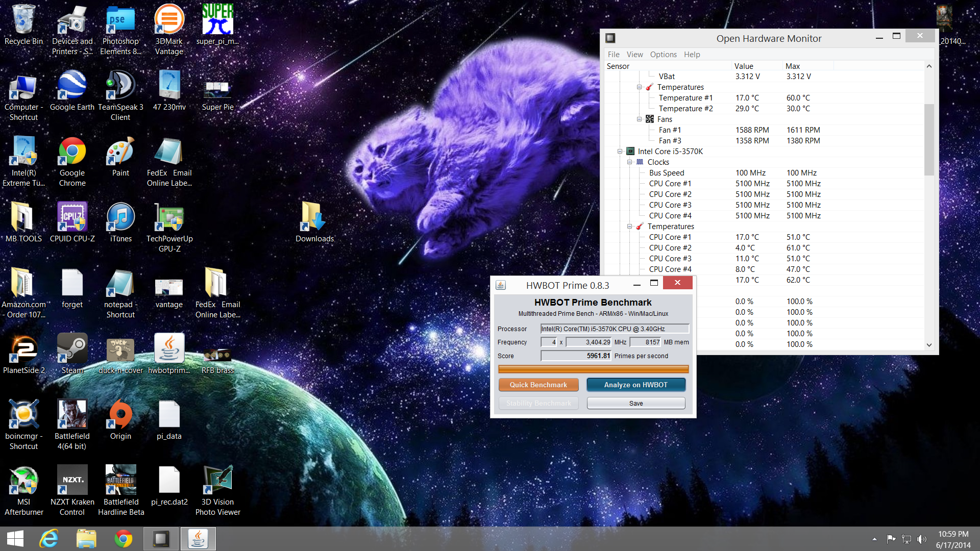The image size is (980, 551).
Task: Switch to Open Hardware Monitor on the taskbar
Action: pos(161,539)
